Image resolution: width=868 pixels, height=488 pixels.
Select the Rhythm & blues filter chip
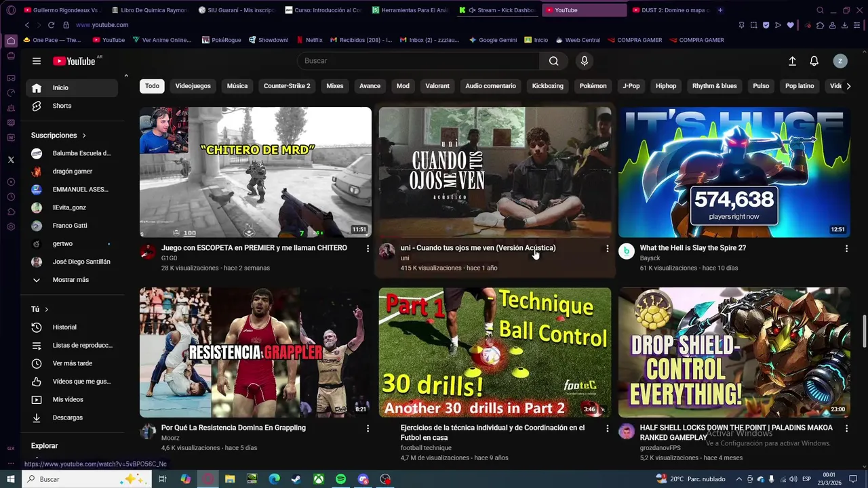[715, 86]
